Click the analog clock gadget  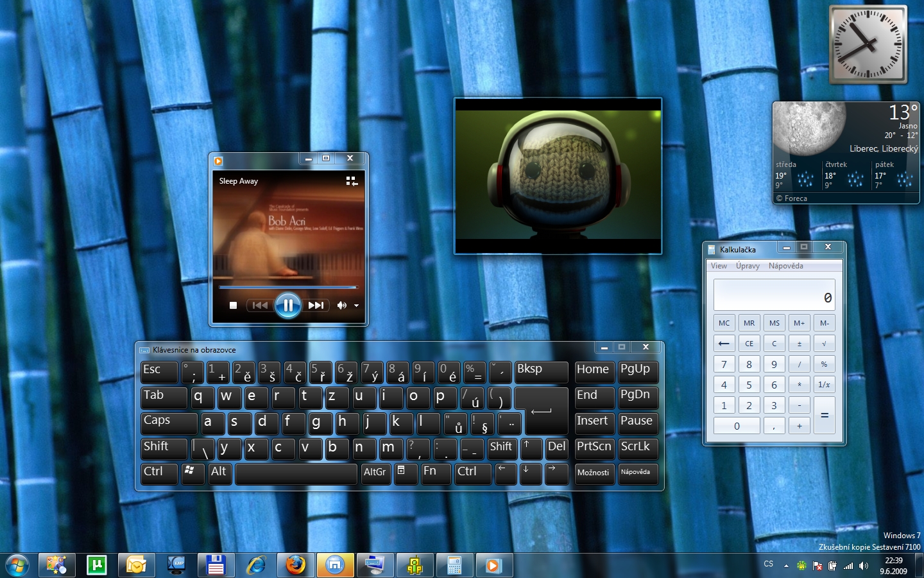coord(868,44)
